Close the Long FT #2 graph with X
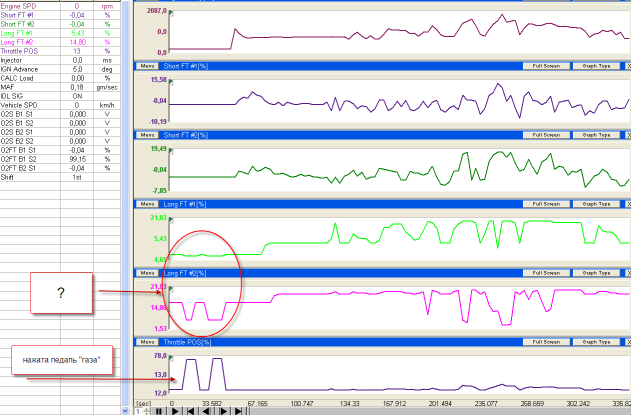The height and width of the screenshot is (415, 631). coord(627,272)
